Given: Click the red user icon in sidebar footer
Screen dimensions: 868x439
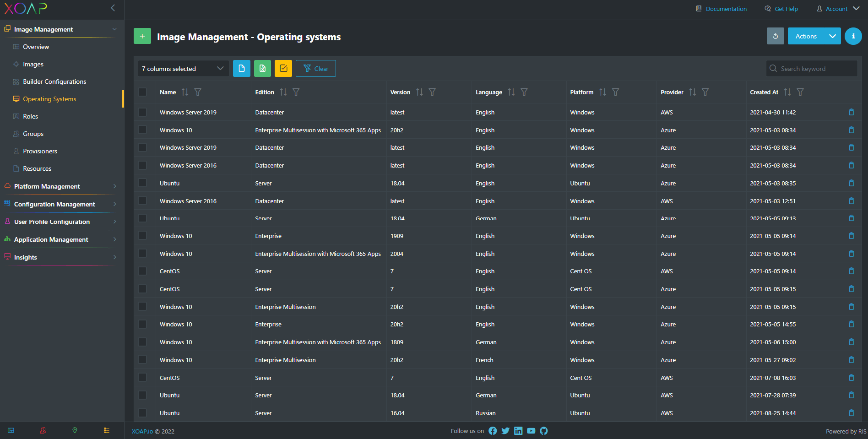Looking at the screenshot, I should (43, 430).
